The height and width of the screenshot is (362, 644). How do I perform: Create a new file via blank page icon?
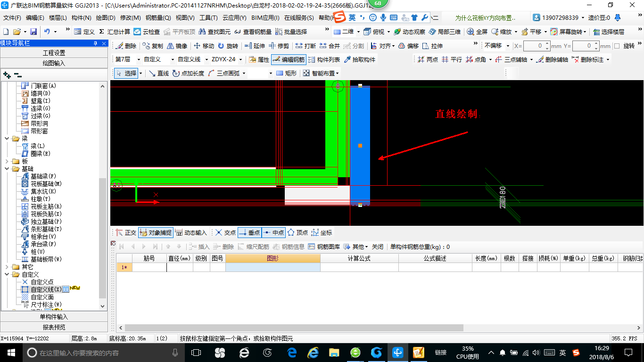[6, 32]
